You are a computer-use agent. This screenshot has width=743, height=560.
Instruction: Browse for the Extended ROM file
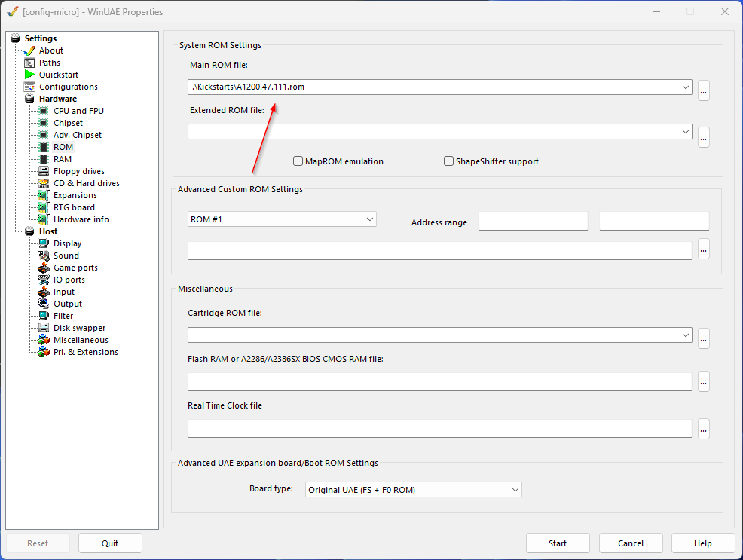click(x=704, y=137)
